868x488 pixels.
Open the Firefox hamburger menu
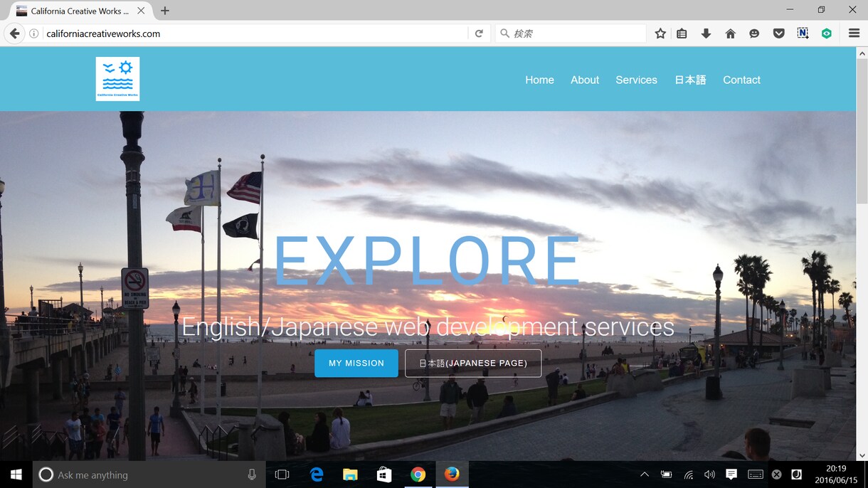tap(854, 33)
